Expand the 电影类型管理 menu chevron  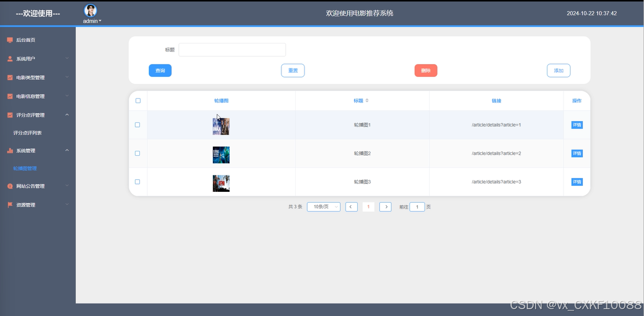[x=67, y=77]
